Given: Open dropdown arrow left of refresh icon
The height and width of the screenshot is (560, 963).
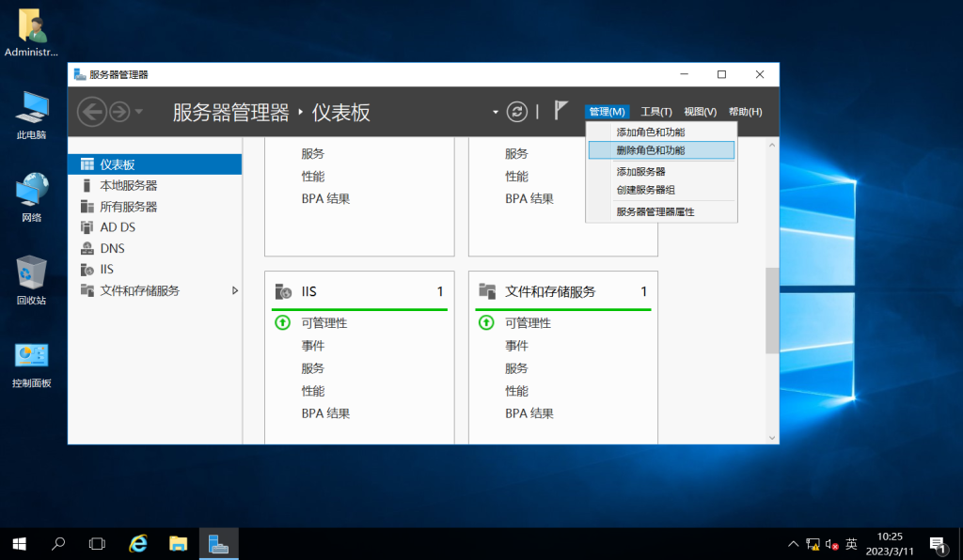Looking at the screenshot, I should tap(495, 112).
